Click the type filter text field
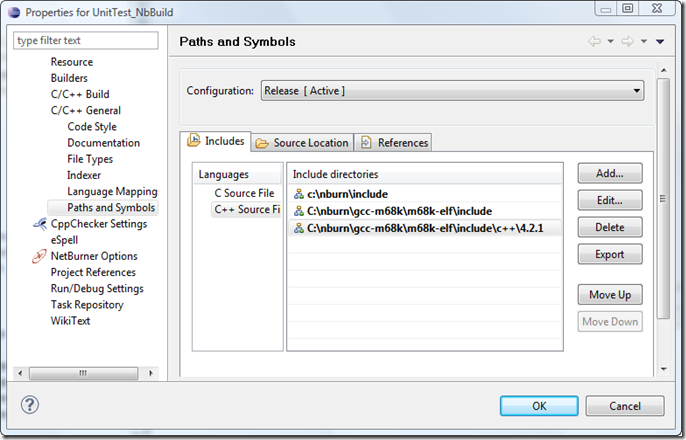The width and height of the screenshot is (686, 440). click(x=86, y=41)
